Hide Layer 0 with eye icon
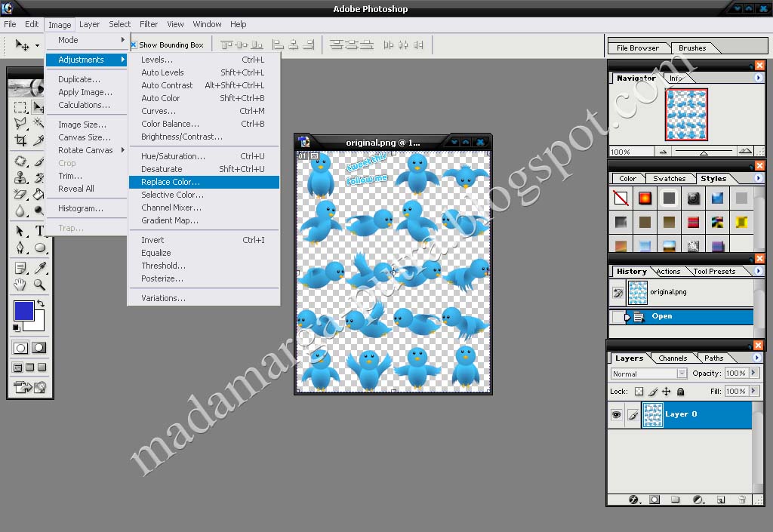 coord(616,415)
